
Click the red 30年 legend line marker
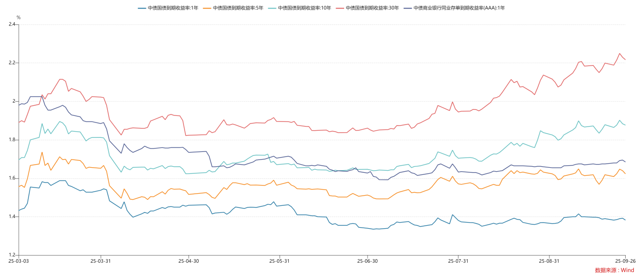tap(340, 8)
